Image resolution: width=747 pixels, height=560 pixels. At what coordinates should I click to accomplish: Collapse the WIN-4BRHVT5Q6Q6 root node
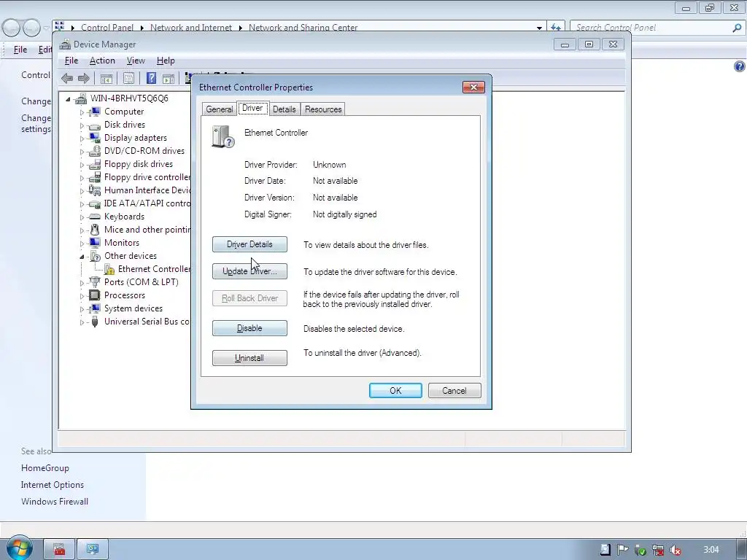pos(68,99)
